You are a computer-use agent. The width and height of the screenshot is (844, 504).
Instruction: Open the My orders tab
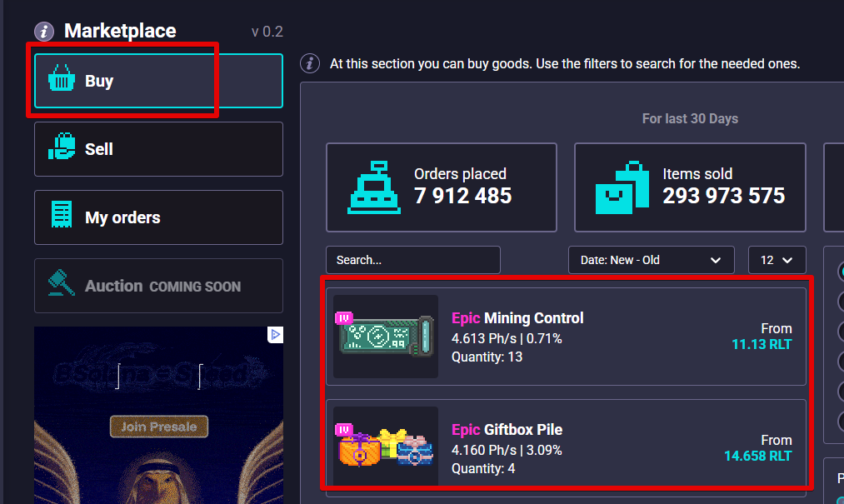[158, 217]
